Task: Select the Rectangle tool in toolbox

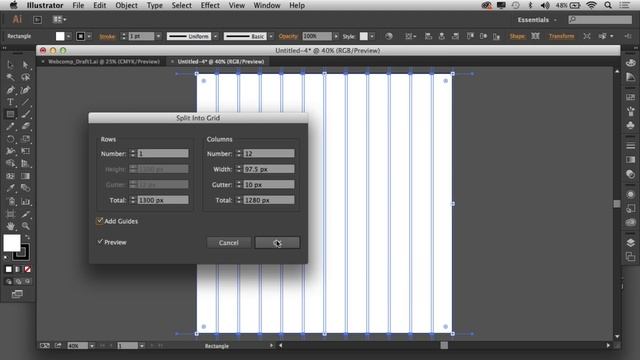Action: pos(10,114)
